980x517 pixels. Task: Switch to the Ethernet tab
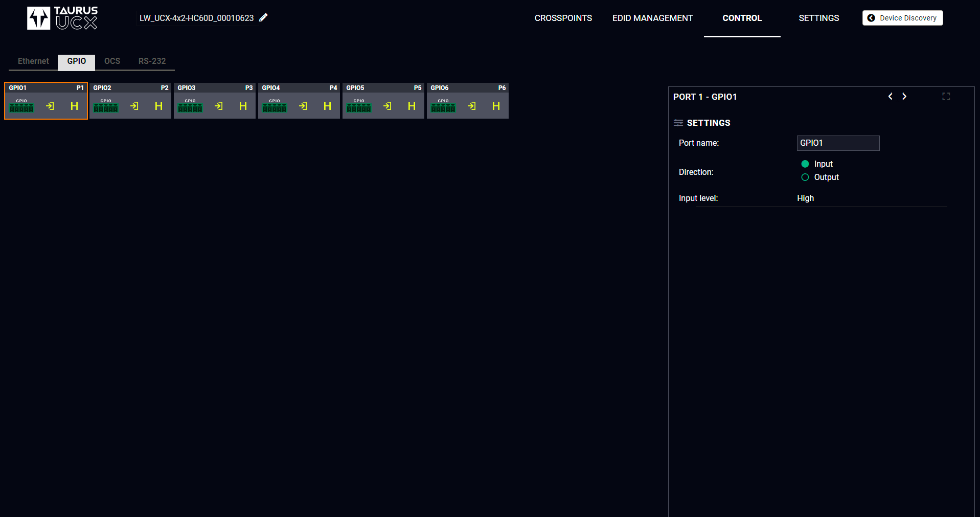coord(33,61)
